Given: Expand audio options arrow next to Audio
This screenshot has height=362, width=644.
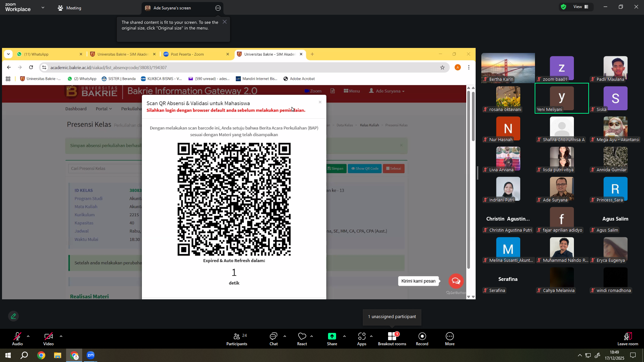Looking at the screenshot, I should point(28,336).
